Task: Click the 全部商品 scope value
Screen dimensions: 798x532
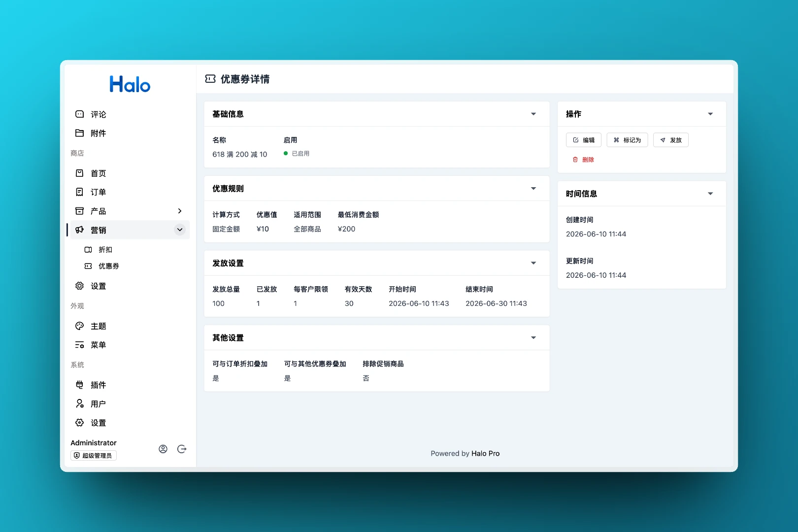Action: (307, 229)
